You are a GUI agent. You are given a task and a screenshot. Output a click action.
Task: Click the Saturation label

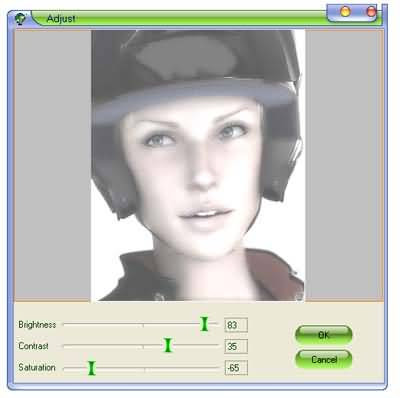[37, 367]
